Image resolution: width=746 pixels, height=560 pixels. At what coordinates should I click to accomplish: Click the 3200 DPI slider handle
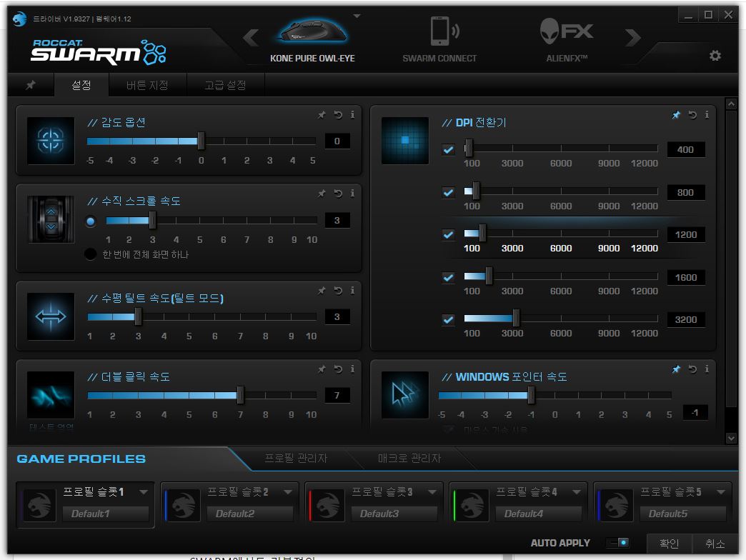tap(516, 319)
